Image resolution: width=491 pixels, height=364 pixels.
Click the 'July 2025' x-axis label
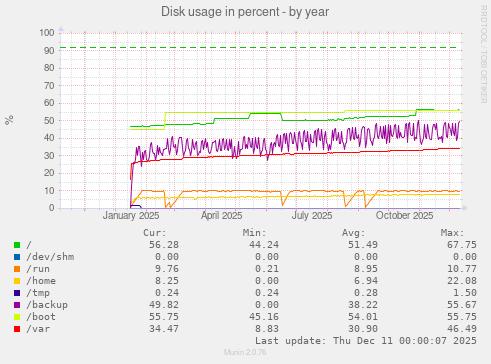(x=312, y=216)
